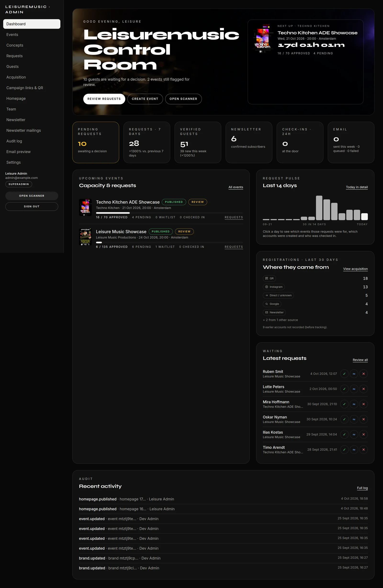
Task: Open Campaign links & QR page
Action: pos(32,88)
